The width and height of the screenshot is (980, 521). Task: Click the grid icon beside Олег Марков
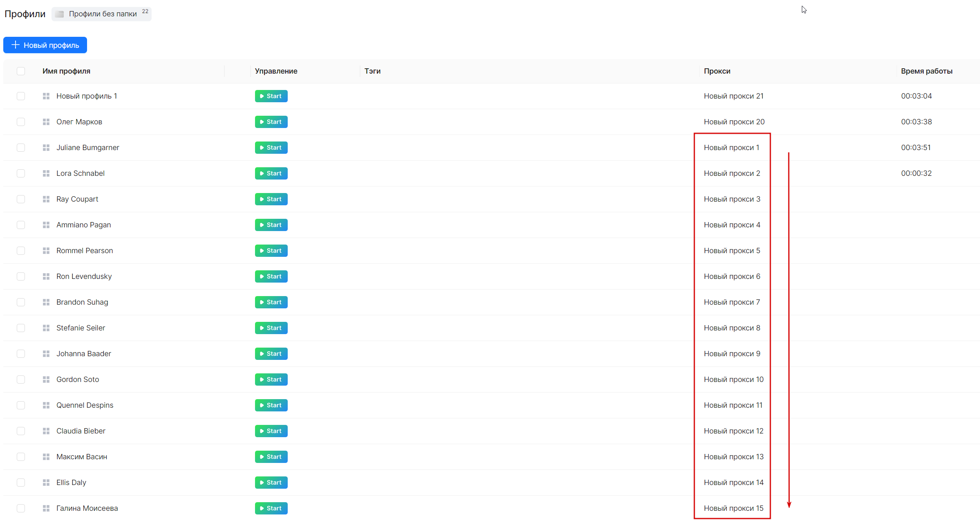(46, 122)
